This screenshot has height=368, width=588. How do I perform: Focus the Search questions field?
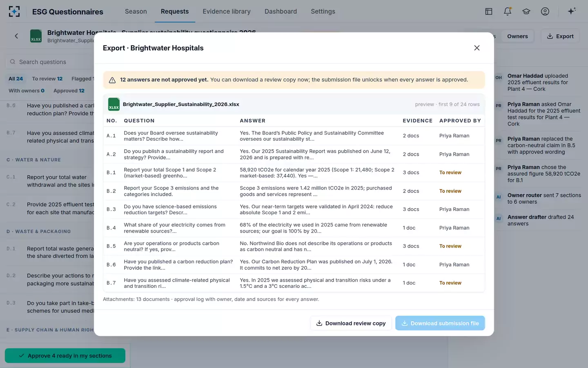(51, 62)
